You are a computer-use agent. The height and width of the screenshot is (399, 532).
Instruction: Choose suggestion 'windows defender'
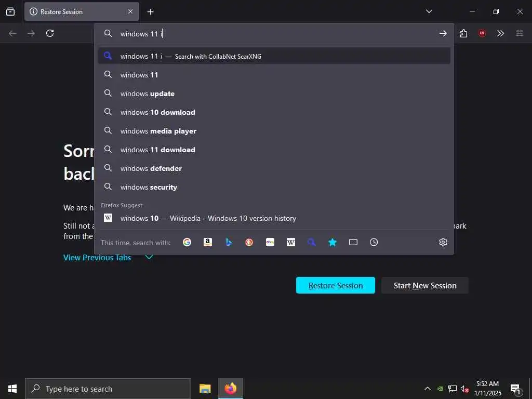274,168
